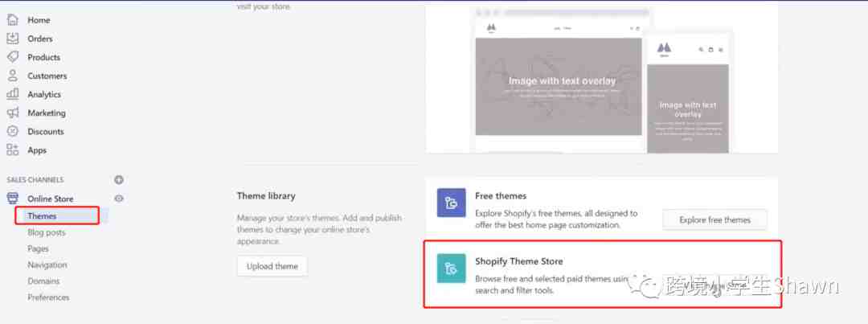Add a sales channel with plus icon
The image size is (868, 324).
(x=119, y=180)
